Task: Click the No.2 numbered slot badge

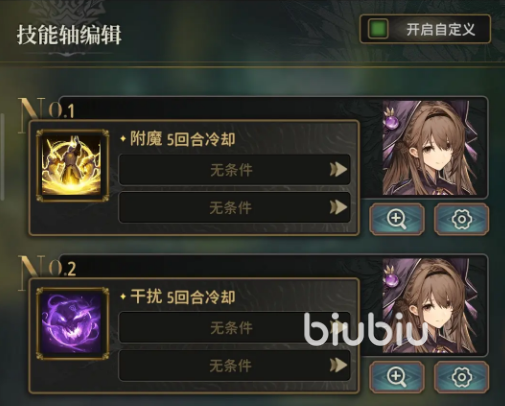Action: tap(47, 266)
